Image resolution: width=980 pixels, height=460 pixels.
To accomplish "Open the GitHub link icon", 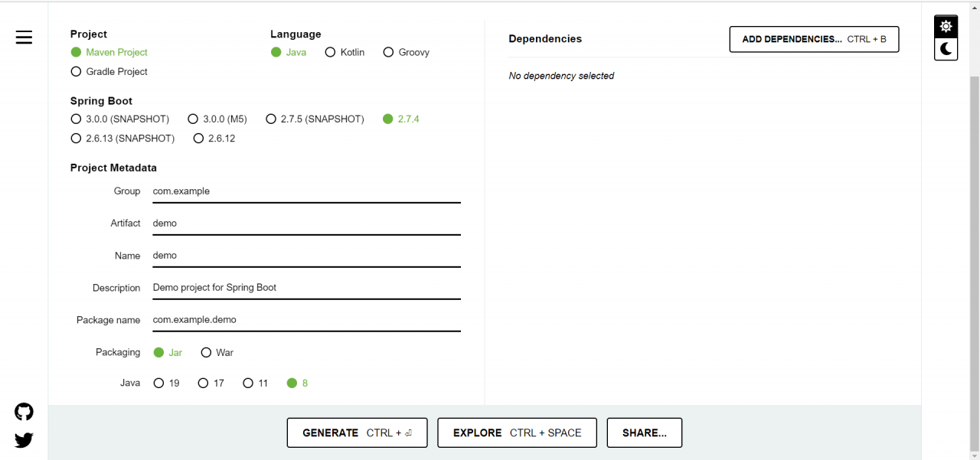I will 24,412.
